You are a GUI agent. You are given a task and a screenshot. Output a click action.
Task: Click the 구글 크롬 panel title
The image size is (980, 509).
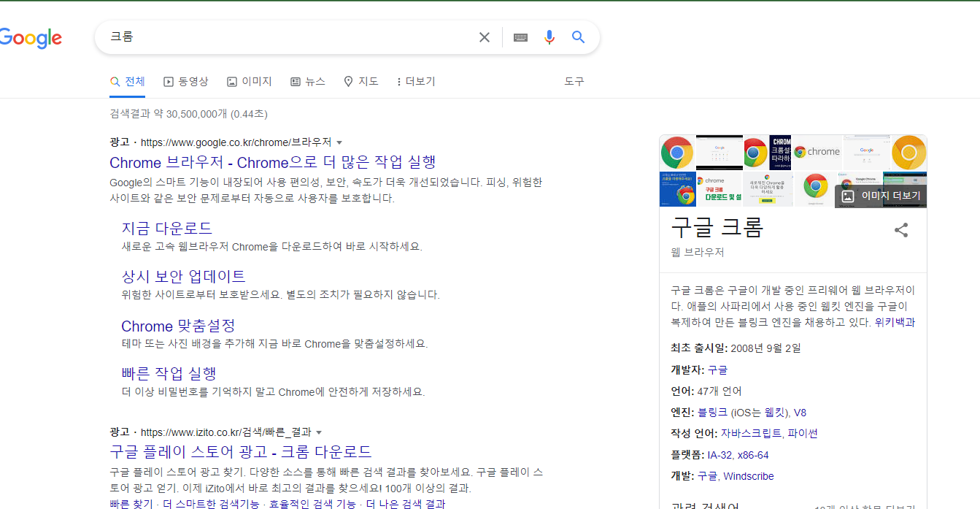click(x=717, y=228)
